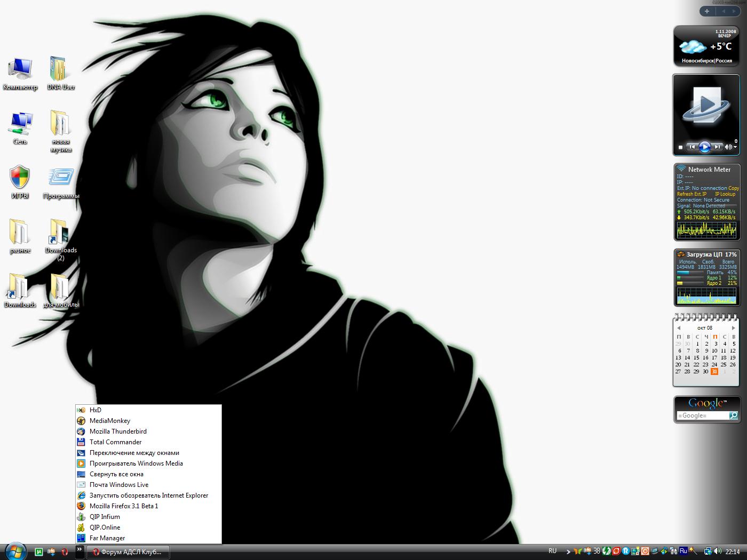Open media player gadget dropdown arrow
747x560 pixels.
point(735,147)
